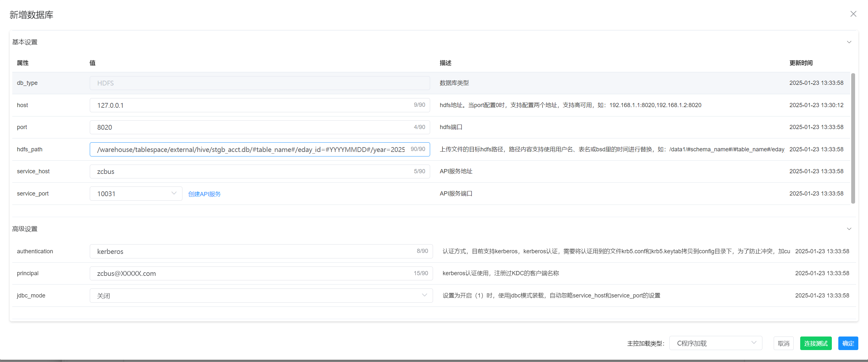Open the 主控加载类型 dropdown
This screenshot has height=362, width=868.
(x=715, y=343)
